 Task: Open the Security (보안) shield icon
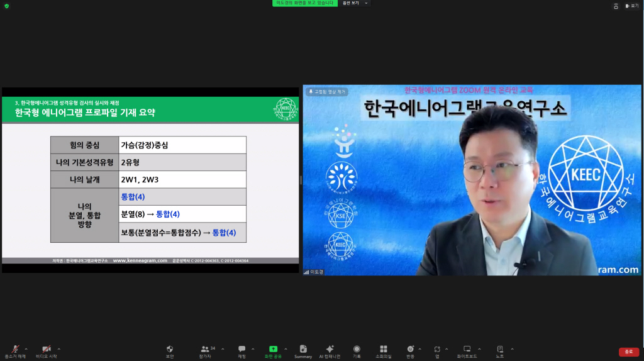pos(170,349)
